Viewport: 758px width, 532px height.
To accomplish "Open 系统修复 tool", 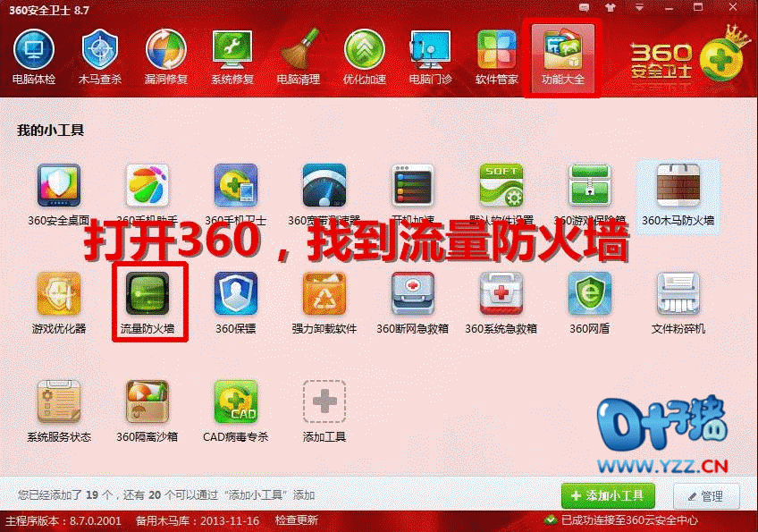I will tap(232, 57).
